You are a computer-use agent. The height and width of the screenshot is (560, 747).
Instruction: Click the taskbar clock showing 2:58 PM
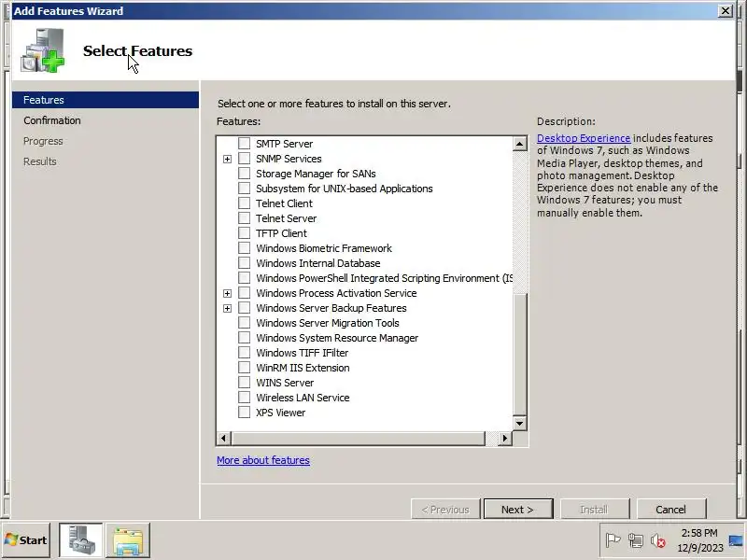[x=699, y=540]
